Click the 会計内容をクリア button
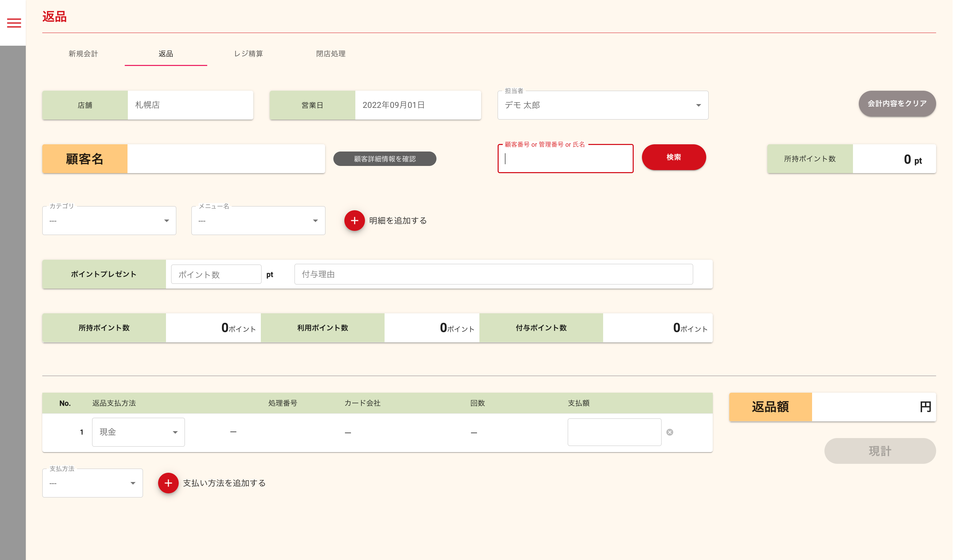 click(x=897, y=104)
